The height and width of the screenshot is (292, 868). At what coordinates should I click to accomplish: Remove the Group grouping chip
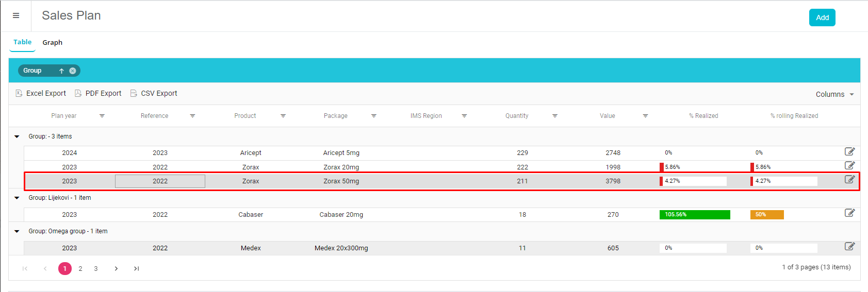[73, 71]
